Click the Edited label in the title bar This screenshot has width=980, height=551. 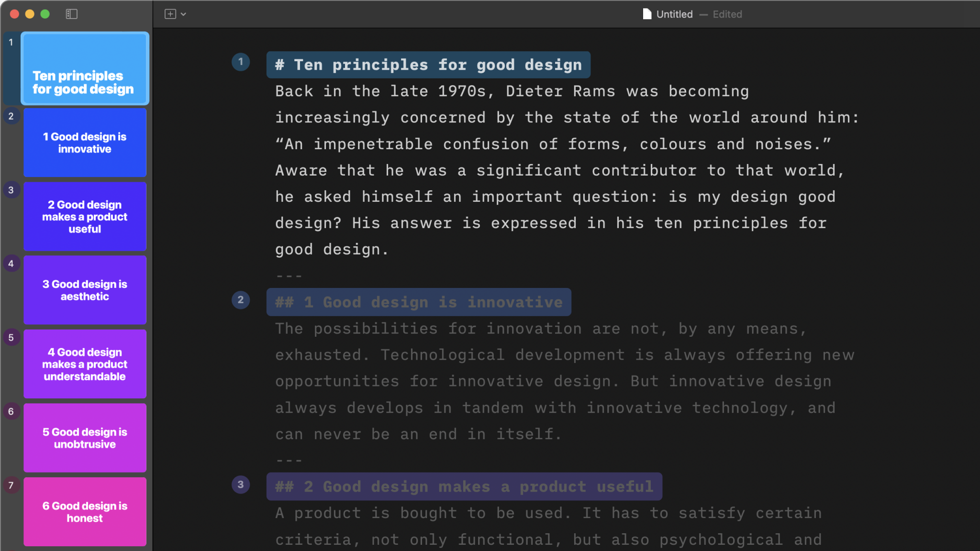727,14
